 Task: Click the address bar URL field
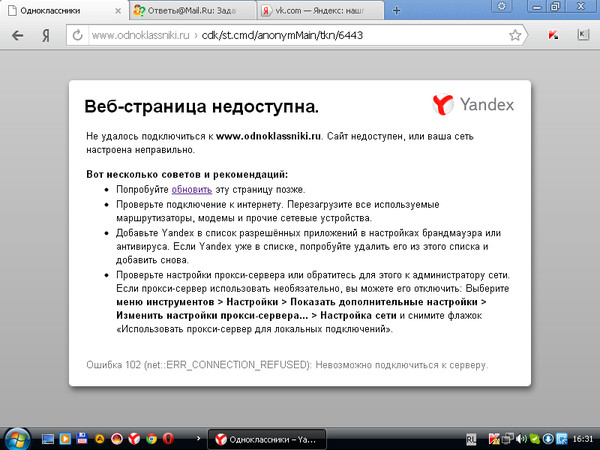[x=298, y=35]
